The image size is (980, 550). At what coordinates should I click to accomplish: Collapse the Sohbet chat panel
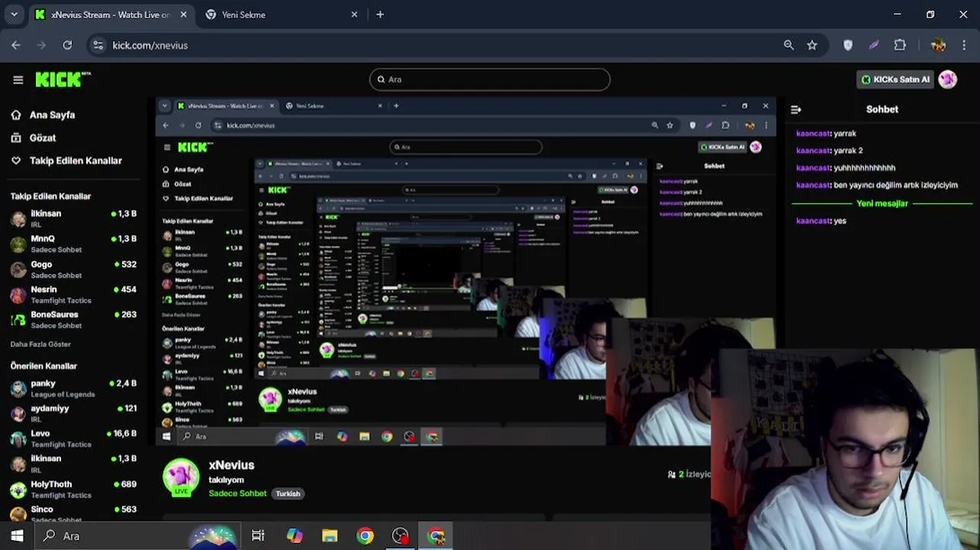(795, 109)
